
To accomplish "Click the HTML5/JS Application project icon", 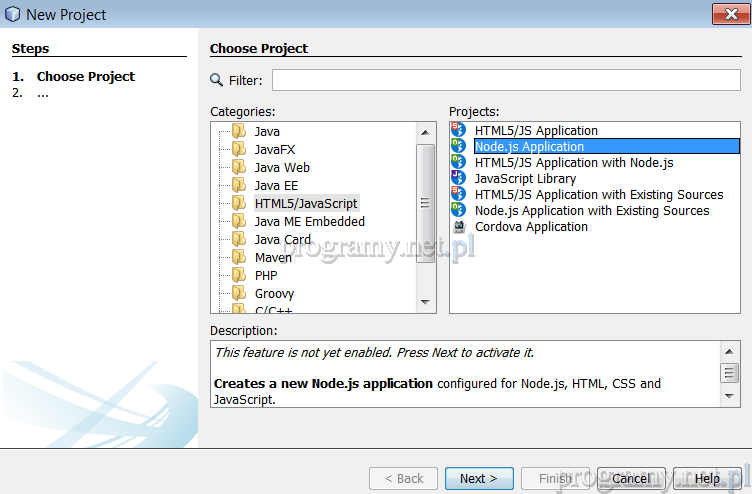I will (459, 130).
